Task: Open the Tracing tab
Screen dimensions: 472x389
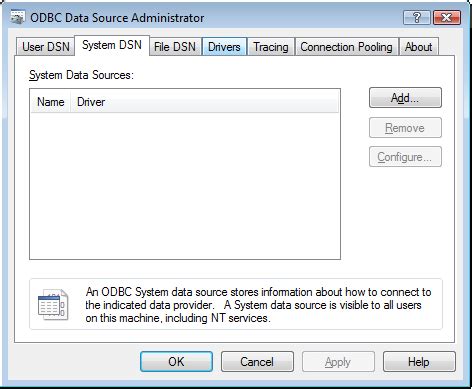Action: (x=271, y=47)
